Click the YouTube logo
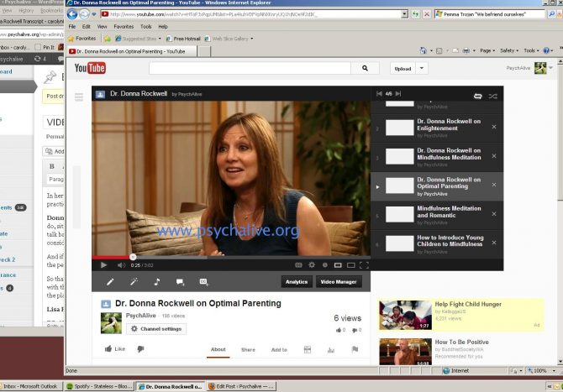Screen dimensions: 563x392 (90, 68)
